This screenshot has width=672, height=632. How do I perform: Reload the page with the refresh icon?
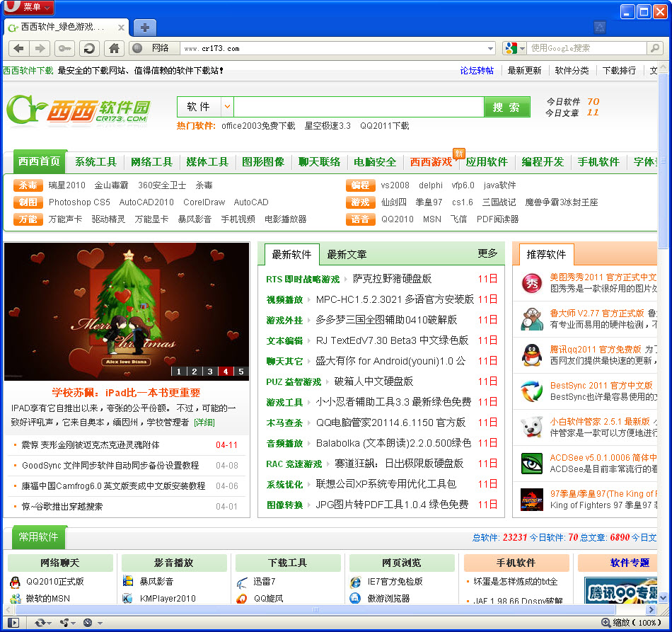[x=89, y=48]
